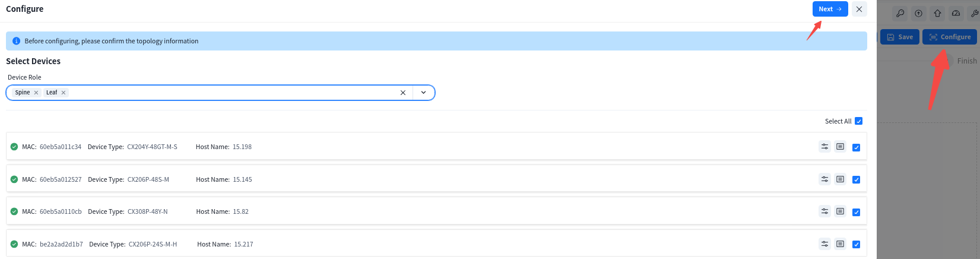Open details list icon for host 15.82
This screenshot has height=259, width=980.
tap(840, 211)
